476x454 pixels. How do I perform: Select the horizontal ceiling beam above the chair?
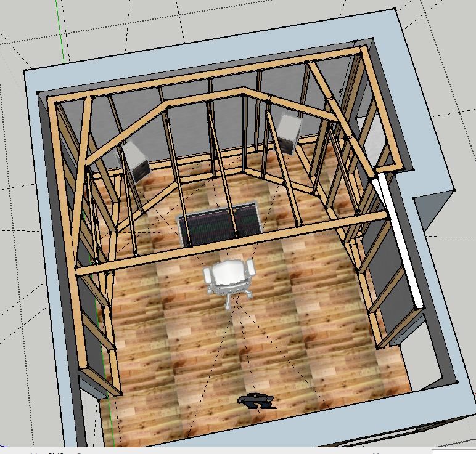click(231, 243)
